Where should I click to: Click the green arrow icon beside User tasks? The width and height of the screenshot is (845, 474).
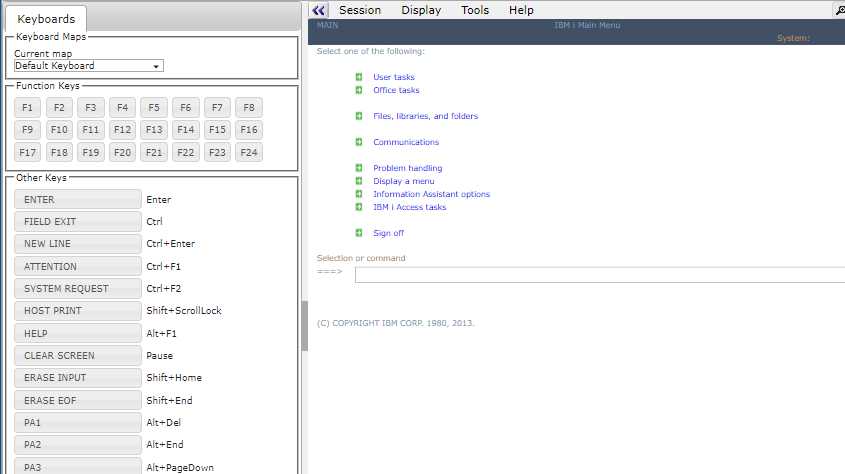coord(359,77)
